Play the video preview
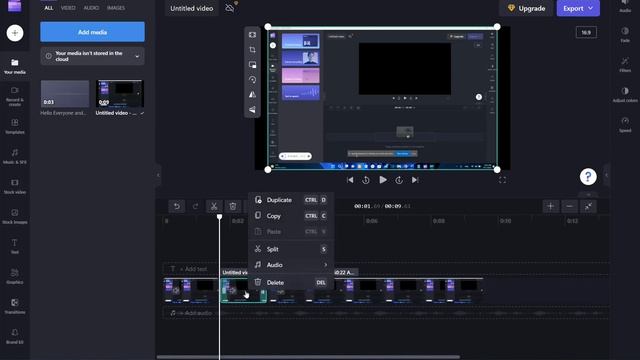640x360 pixels. point(382,180)
